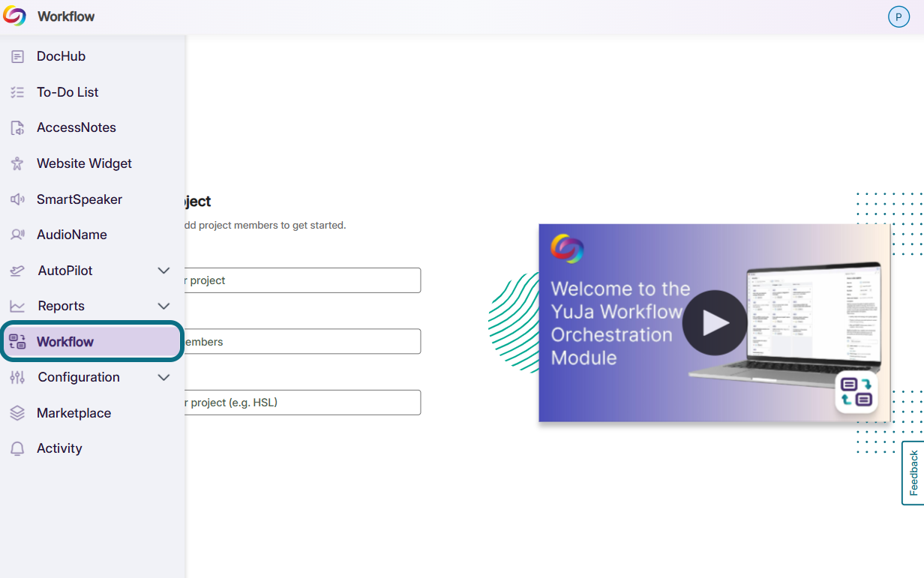The width and height of the screenshot is (924, 578).
Task: Click Workflow module icon on video thumbnail
Action: coord(856,392)
